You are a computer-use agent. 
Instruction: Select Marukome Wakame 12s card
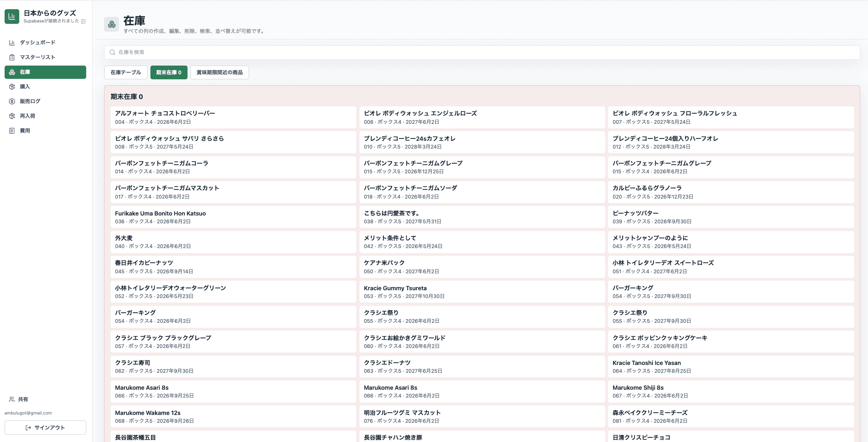click(233, 416)
